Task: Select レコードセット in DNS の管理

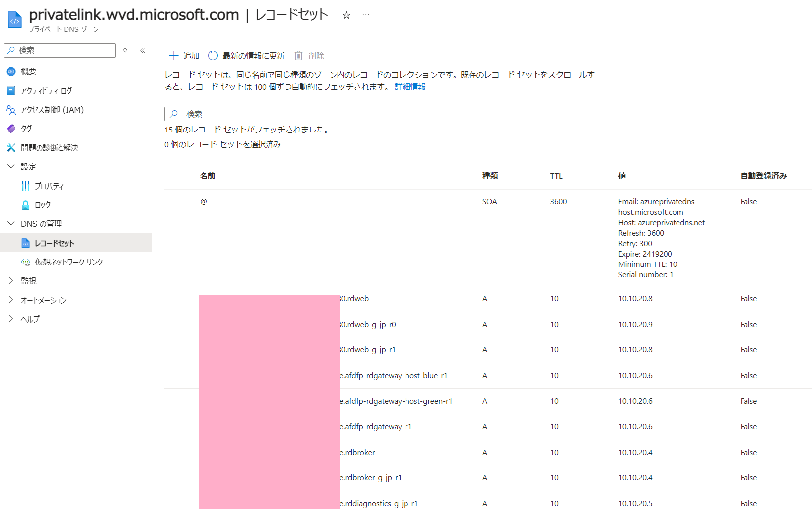Action: [55, 243]
